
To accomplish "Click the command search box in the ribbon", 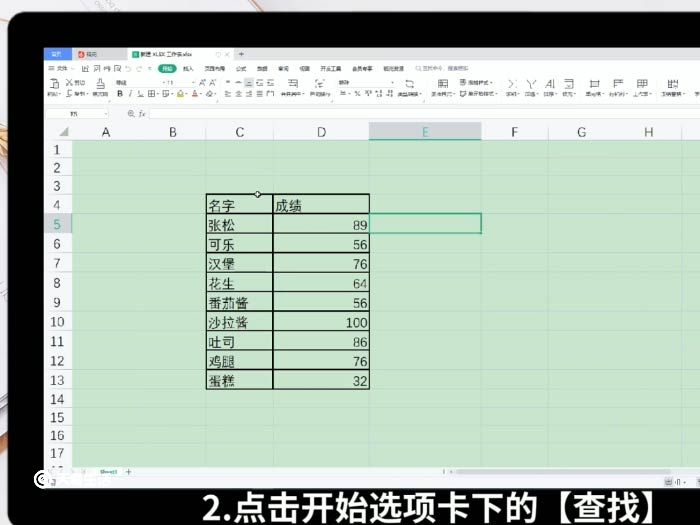I will point(443,68).
